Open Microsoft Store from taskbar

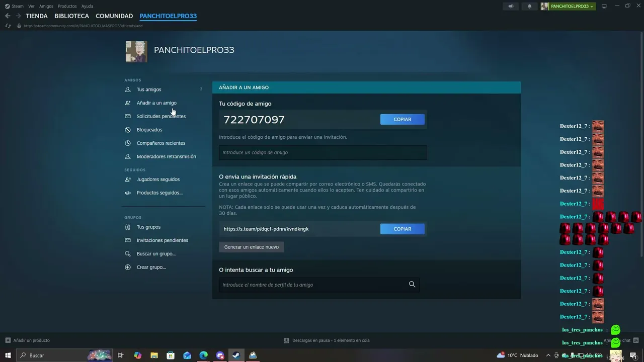point(171,355)
